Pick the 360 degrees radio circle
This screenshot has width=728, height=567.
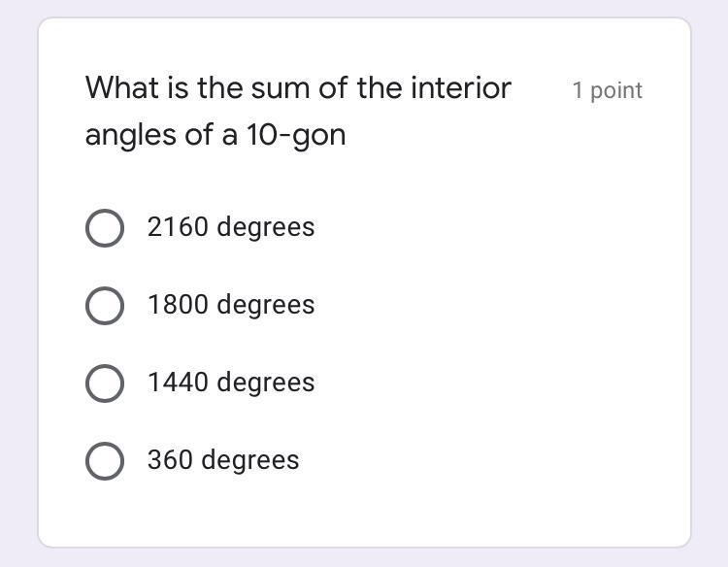pos(105,461)
